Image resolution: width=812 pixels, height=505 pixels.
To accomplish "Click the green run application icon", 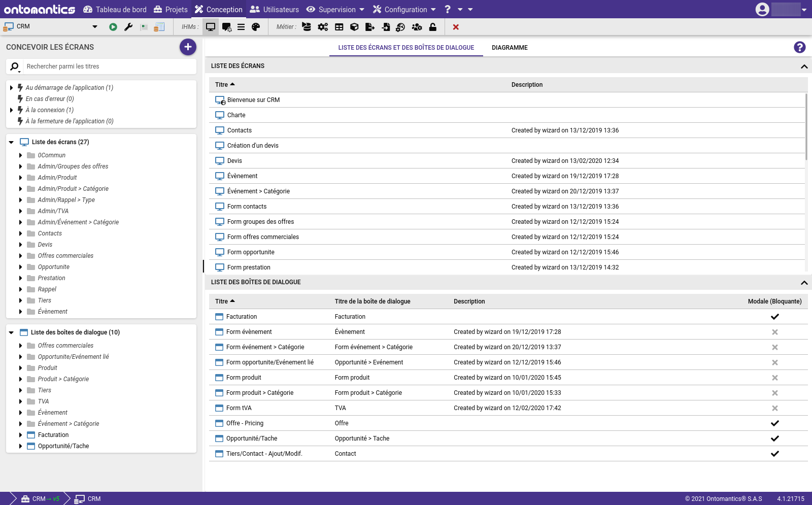I will coord(113,27).
